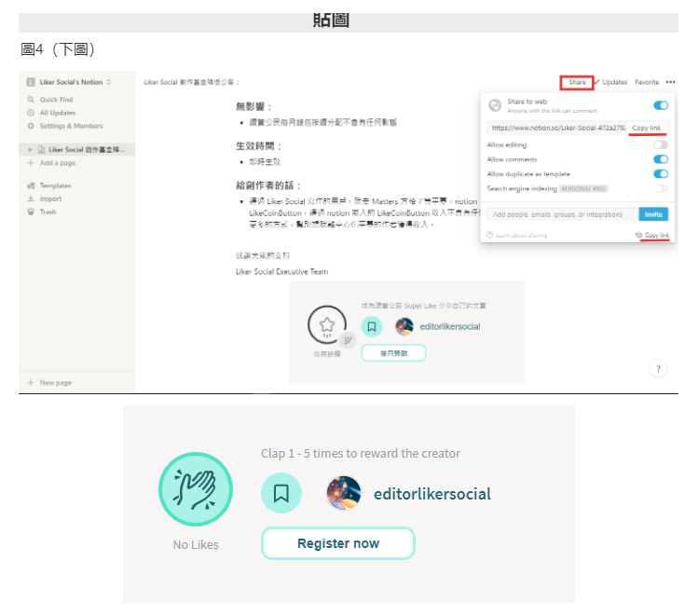Click the small teal-outlined button in Notion embed
Screen dimensions: 698x616
coord(393,353)
